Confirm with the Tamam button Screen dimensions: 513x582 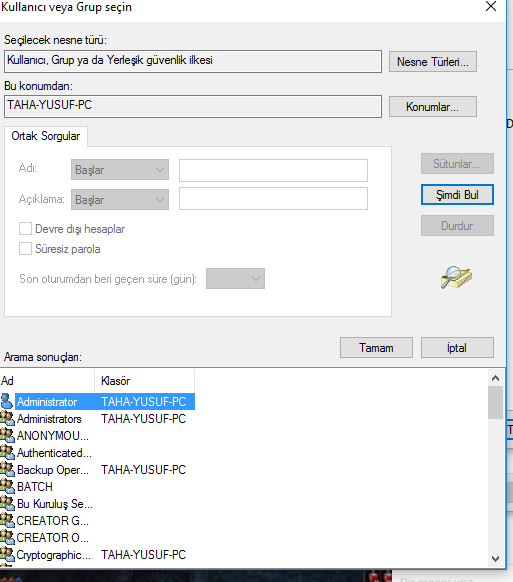(x=376, y=348)
